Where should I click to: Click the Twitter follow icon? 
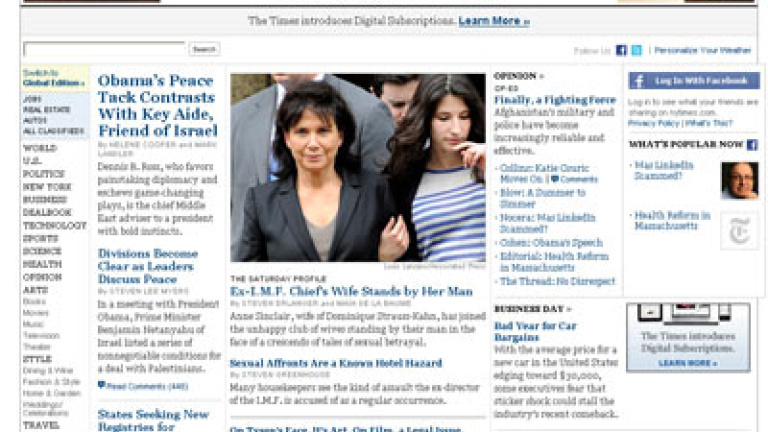coord(636,50)
